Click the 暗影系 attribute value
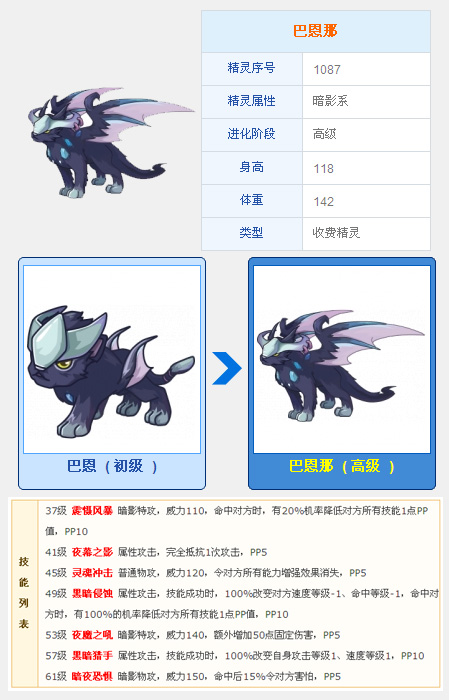Image resolution: width=449 pixels, height=700 pixels. tap(330, 101)
